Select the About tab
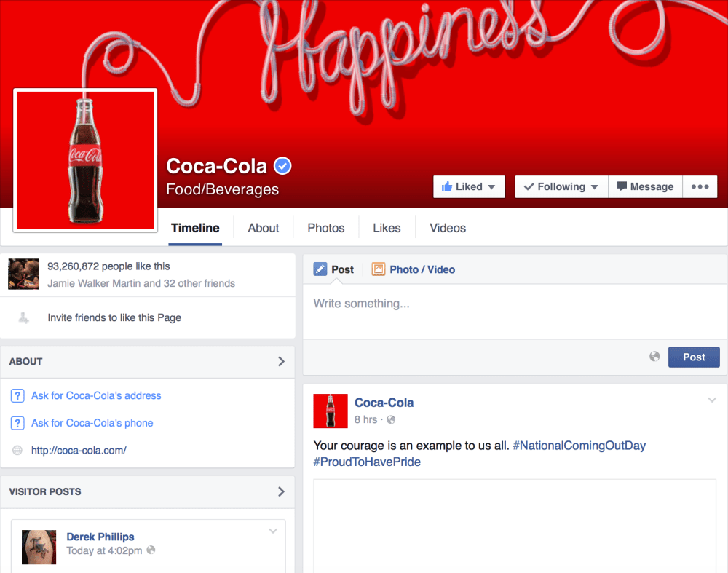Image resolution: width=728 pixels, height=573 pixels. pos(263,228)
